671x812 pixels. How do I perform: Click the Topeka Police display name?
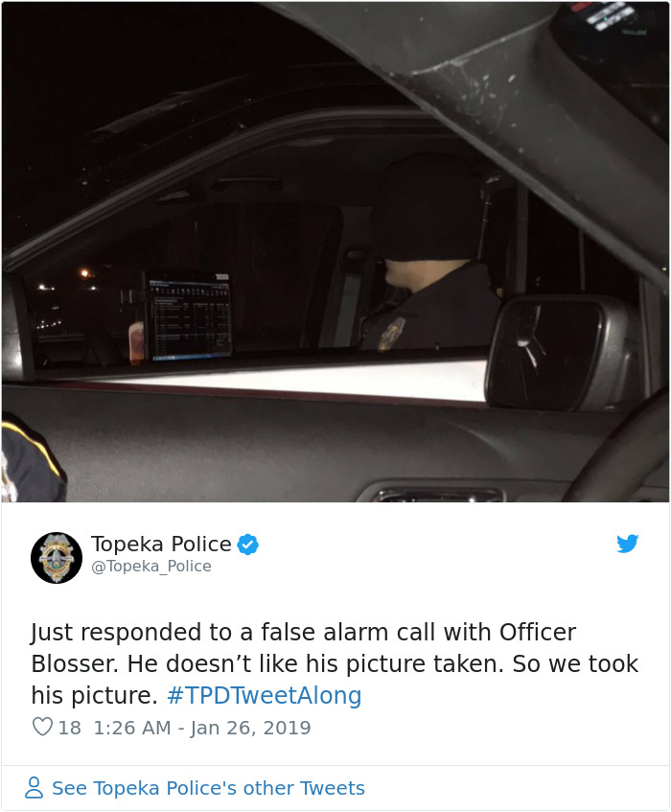pos(162,544)
